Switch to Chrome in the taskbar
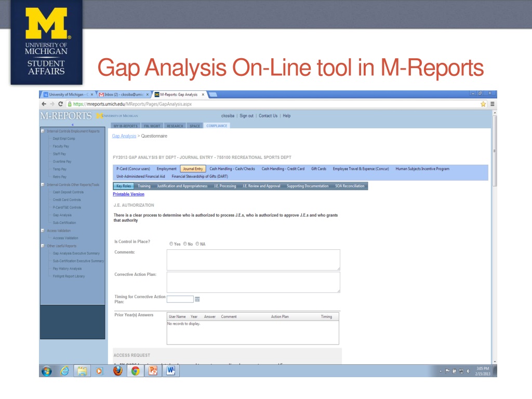532x399 pixels. point(136,371)
